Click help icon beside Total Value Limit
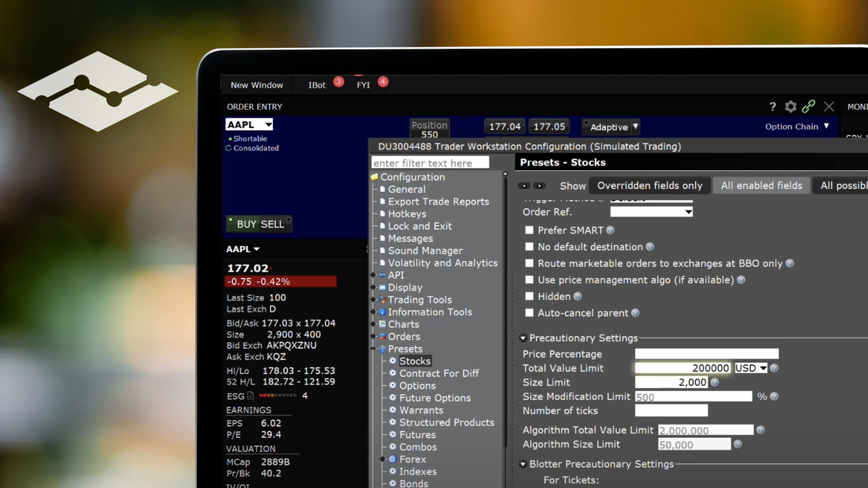This screenshot has height=488, width=868. point(774,368)
